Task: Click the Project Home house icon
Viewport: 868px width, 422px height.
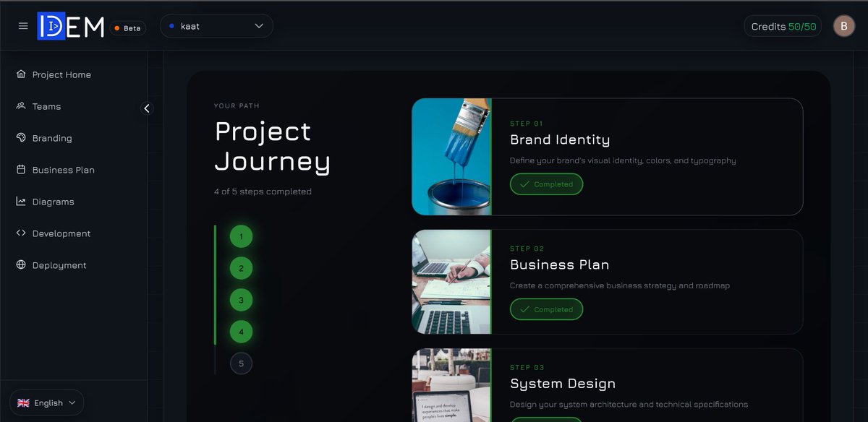Action: pos(21,74)
